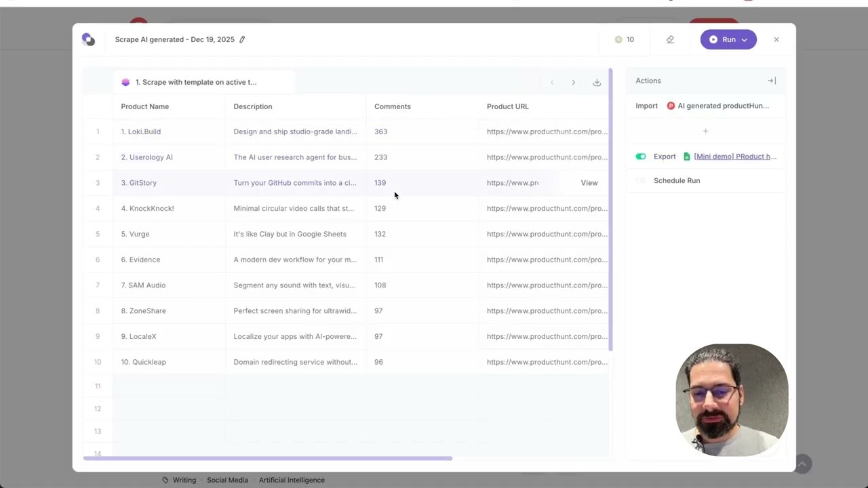Select the '10. Quickleap' cell
Screen dimensions: 868x488
pos(169,362)
